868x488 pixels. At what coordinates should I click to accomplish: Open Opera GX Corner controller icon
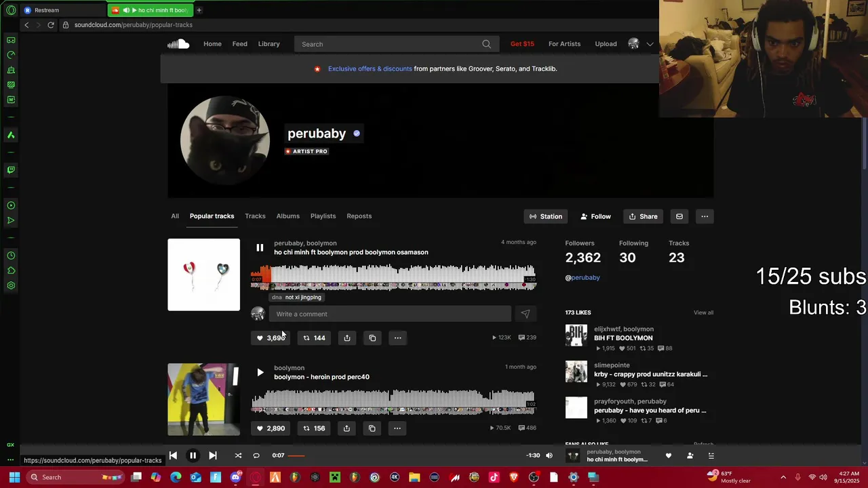(x=11, y=40)
